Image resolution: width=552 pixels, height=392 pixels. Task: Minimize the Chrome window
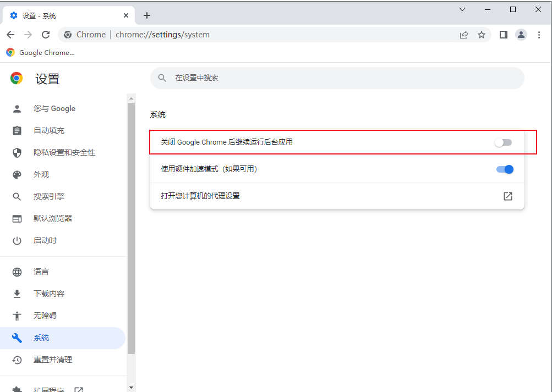(x=488, y=9)
